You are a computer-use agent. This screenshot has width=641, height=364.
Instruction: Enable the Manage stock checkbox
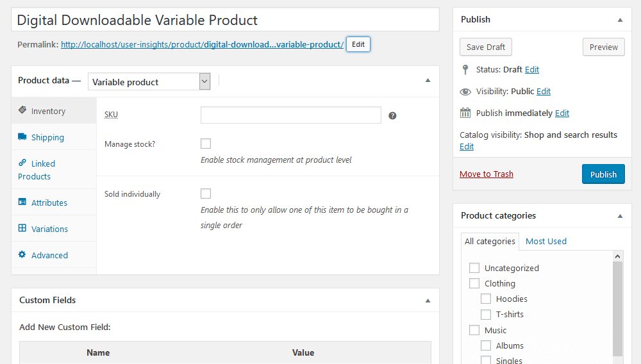click(206, 144)
